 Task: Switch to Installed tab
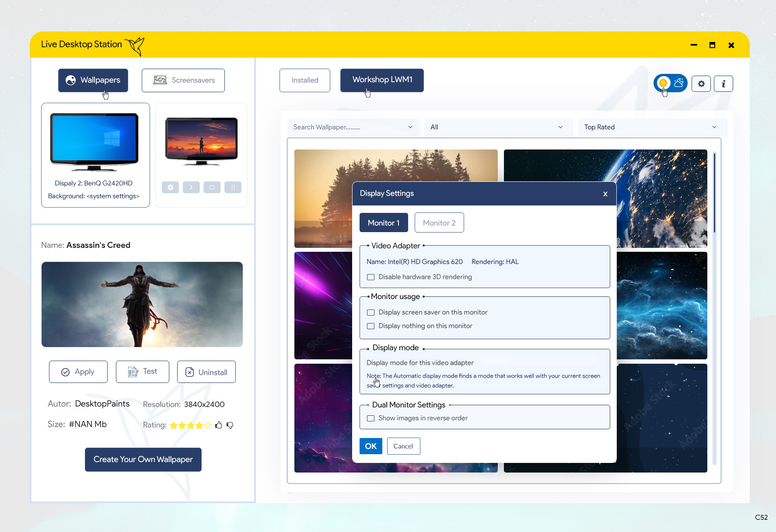coord(305,80)
